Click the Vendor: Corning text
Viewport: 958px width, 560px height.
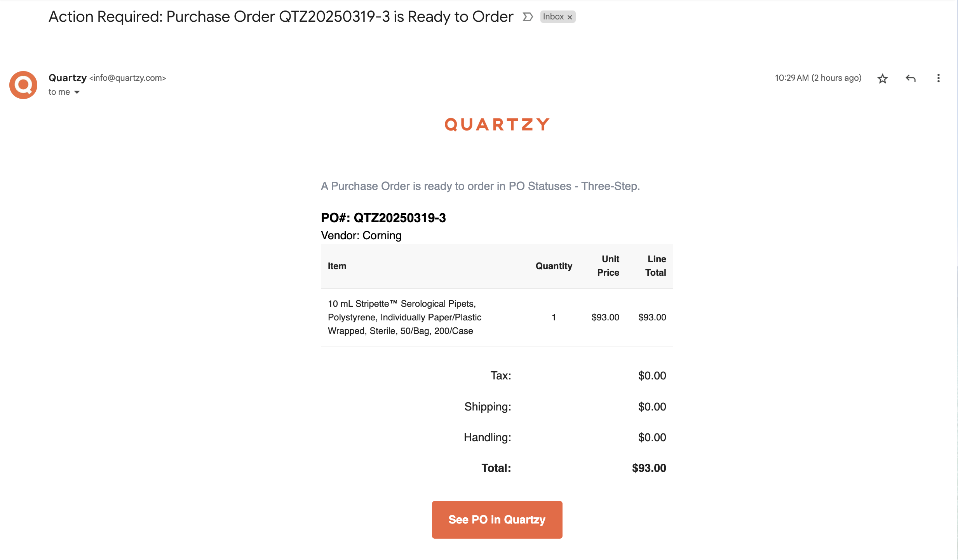coord(361,235)
